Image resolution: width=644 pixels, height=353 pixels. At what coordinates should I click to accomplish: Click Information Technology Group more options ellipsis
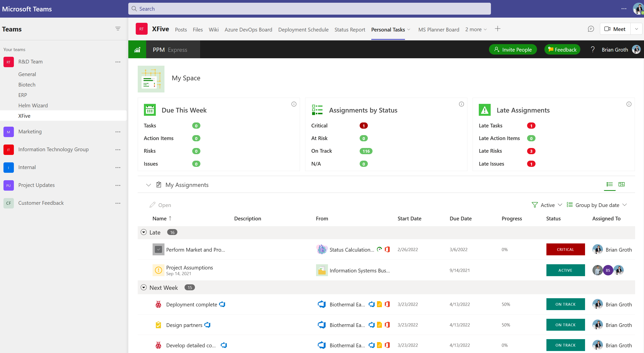click(x=118, y=149)
